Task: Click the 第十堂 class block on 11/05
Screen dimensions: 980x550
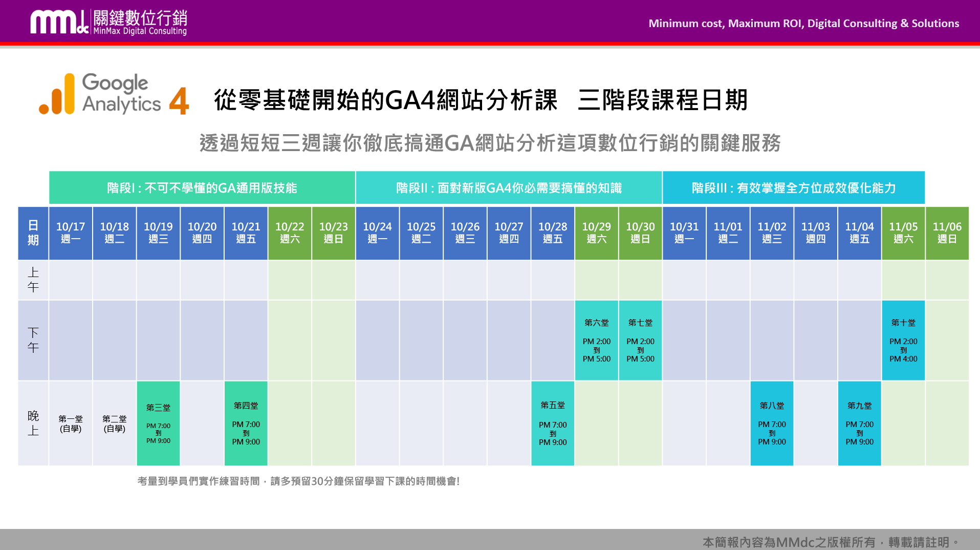Action: click(903, 340)
